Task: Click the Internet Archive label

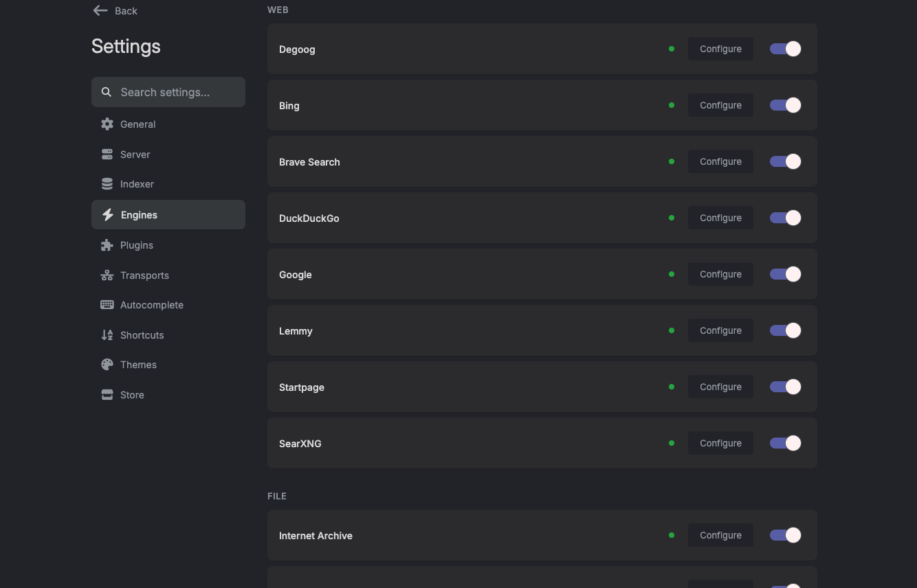Action: pos(316,536)
